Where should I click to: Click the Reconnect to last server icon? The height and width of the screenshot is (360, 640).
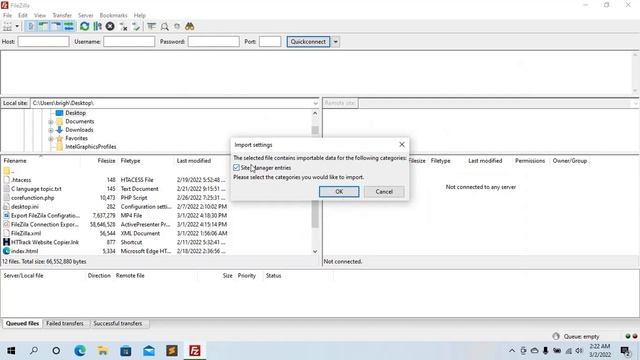tap(136, 27)
